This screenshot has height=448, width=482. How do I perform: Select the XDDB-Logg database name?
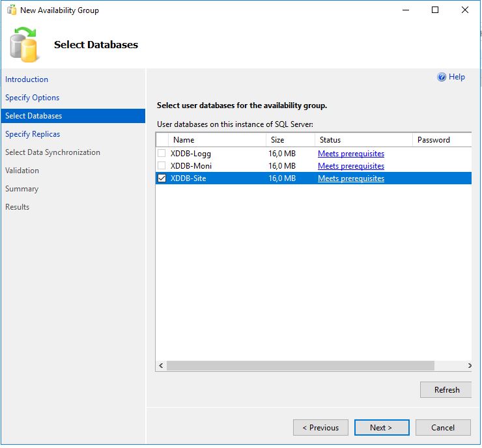click(x=191, y=154)
